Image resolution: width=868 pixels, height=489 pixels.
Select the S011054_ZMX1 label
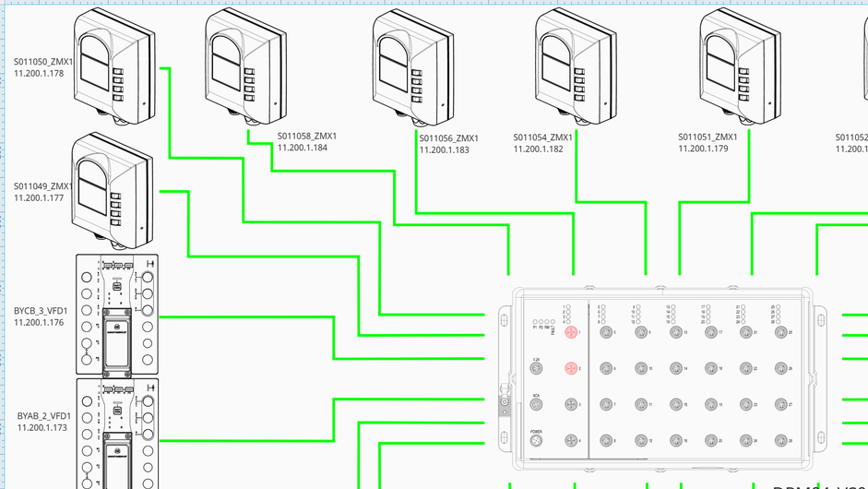542,137
